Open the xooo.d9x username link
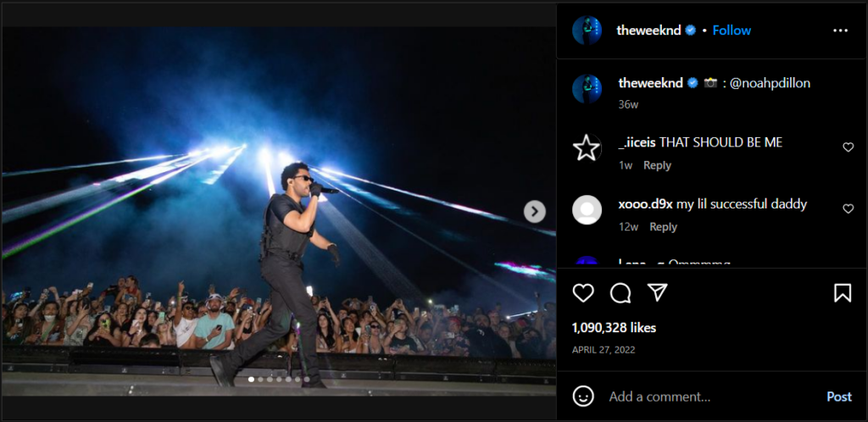This screenshot has height=422, width=868. click(x=645, y=204)
